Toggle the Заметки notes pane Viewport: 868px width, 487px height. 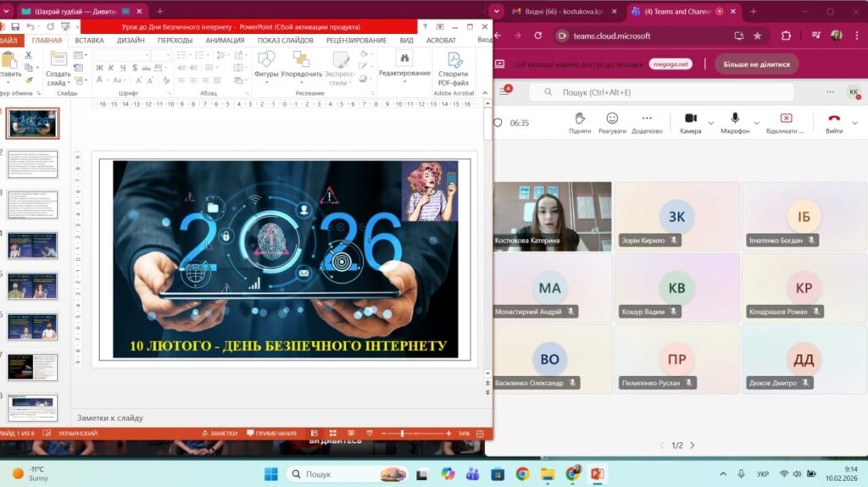pyautogui.click(x=219, y=433)
